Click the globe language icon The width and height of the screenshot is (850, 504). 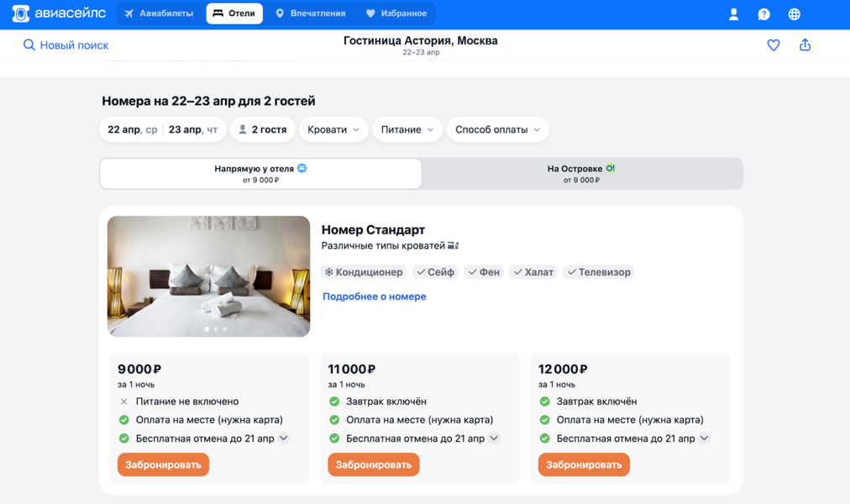(794, 13)
